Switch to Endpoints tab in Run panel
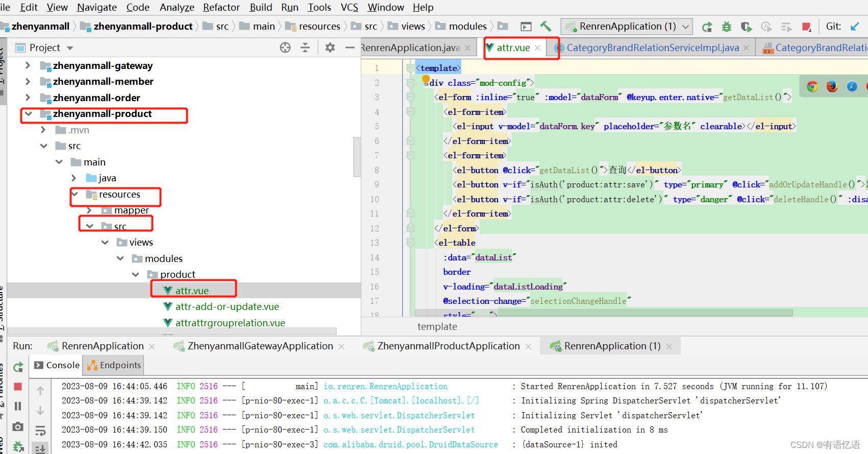This screenshot has height=454, width=868. (x=114, y=365)
